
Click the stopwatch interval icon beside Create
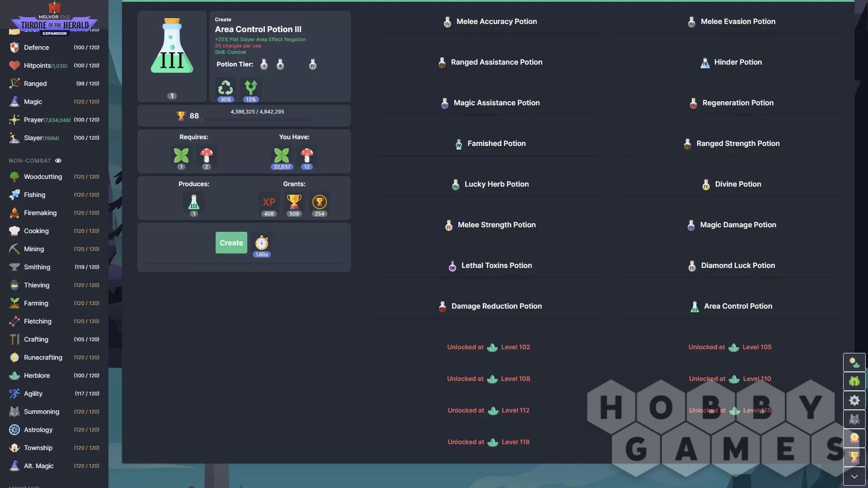pyautogui.click(x=262, y=244)
